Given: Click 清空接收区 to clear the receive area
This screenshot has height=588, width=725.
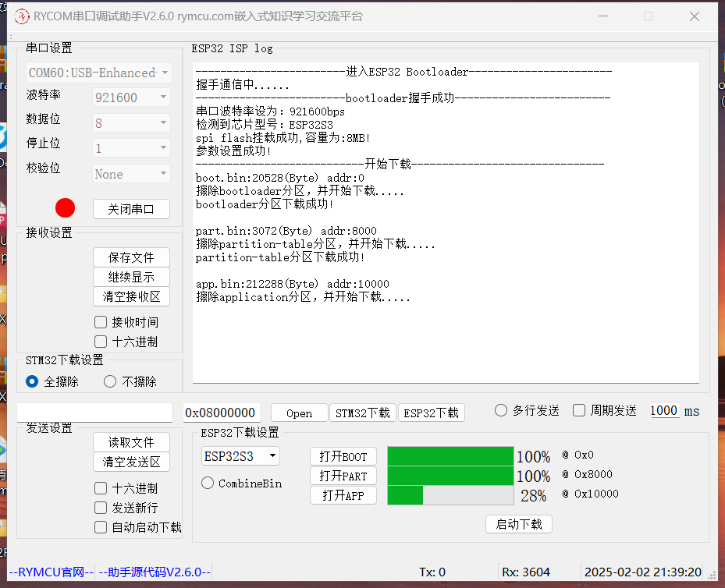Looking at the screenshot, I should click(131, 296).
